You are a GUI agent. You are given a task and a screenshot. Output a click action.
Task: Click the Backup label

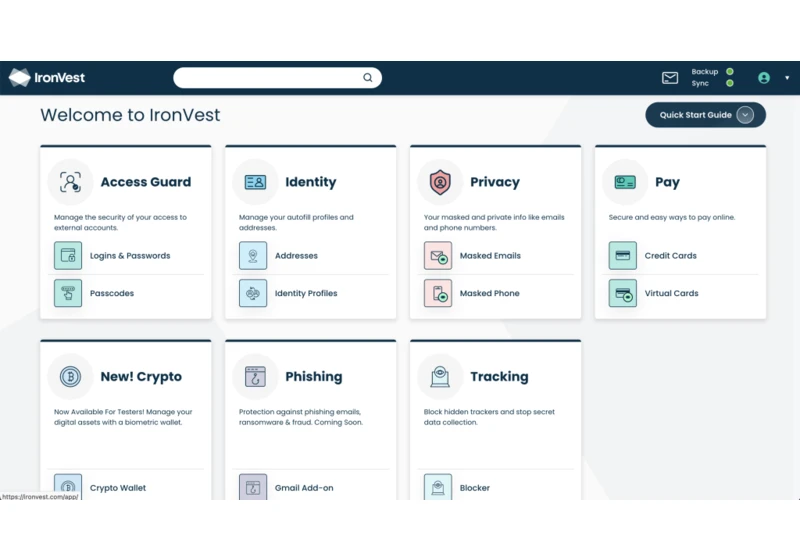tap(705, 71)
